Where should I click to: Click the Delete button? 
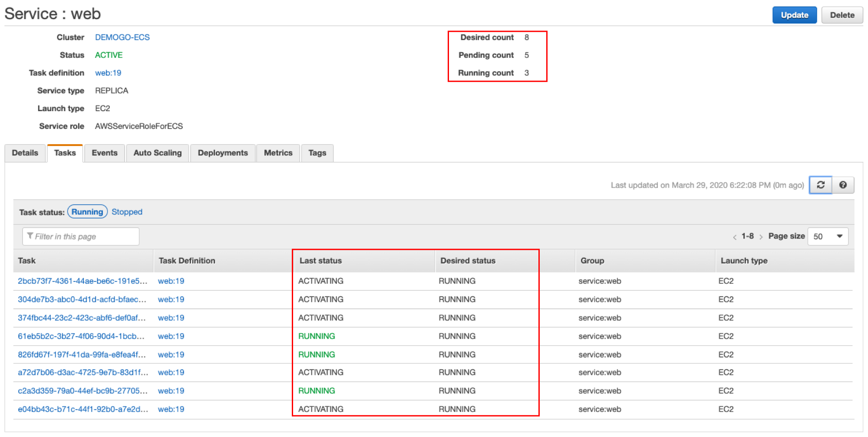842,15
